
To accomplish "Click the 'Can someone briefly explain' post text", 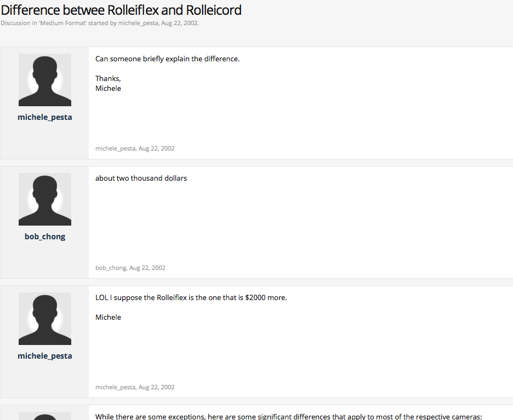I will (167, 59).
